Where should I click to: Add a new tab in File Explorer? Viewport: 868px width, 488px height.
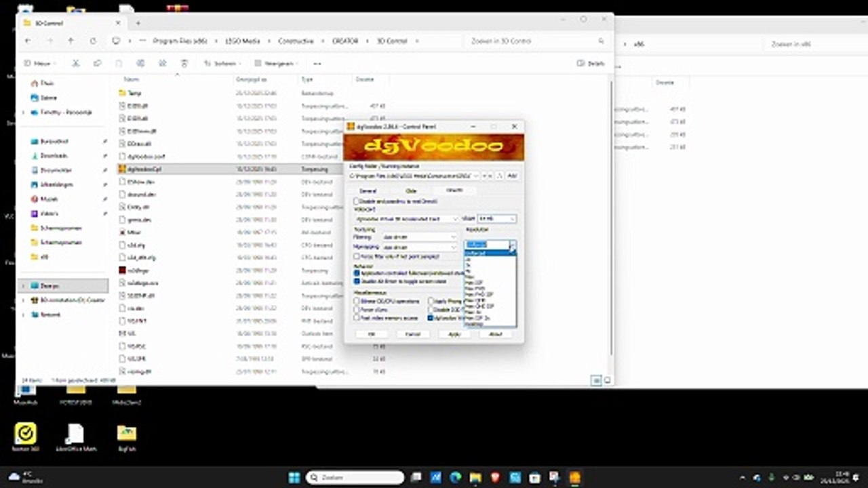point(138,22)
